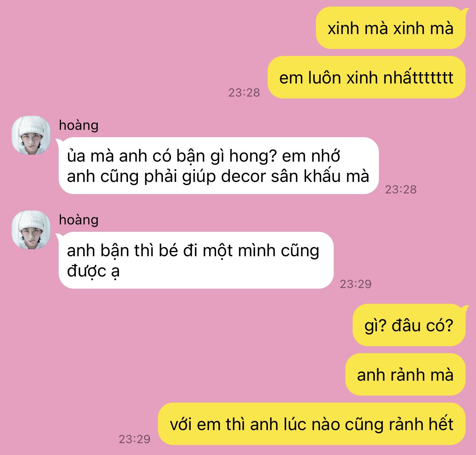Click the sender name 'hoàng' above decor message

point(79,125)
